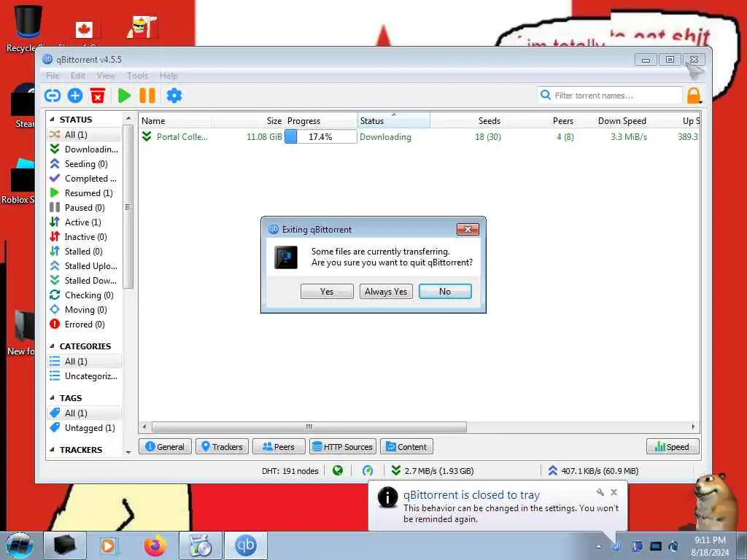Click the orange lock UI icon
The height and width of the screenshot is (560, 747).
694,96
